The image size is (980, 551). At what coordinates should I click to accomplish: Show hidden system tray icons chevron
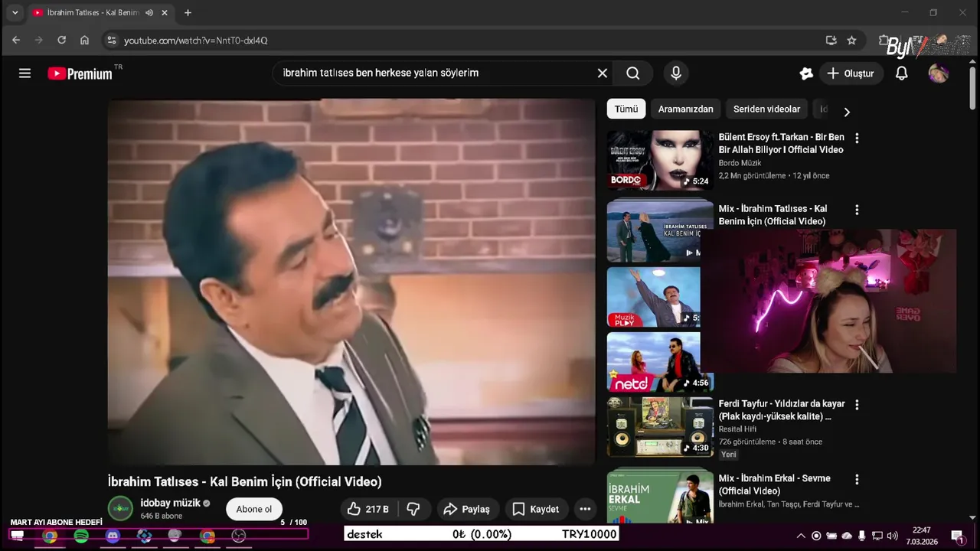click(x=801, y=536)
